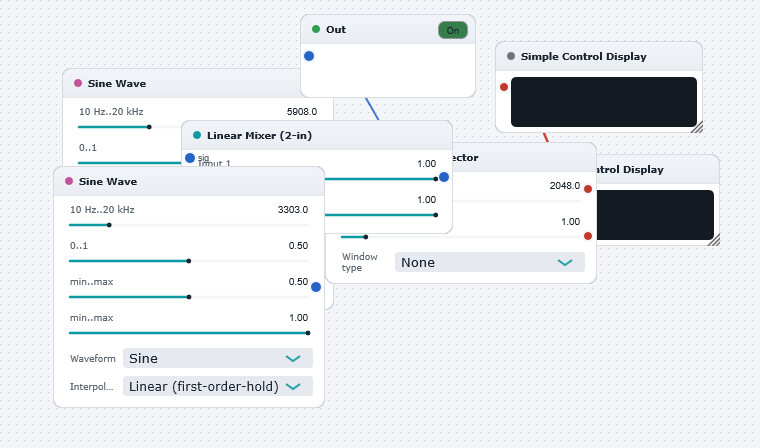Click the blue sig input port of Linear Mixer

190,158
